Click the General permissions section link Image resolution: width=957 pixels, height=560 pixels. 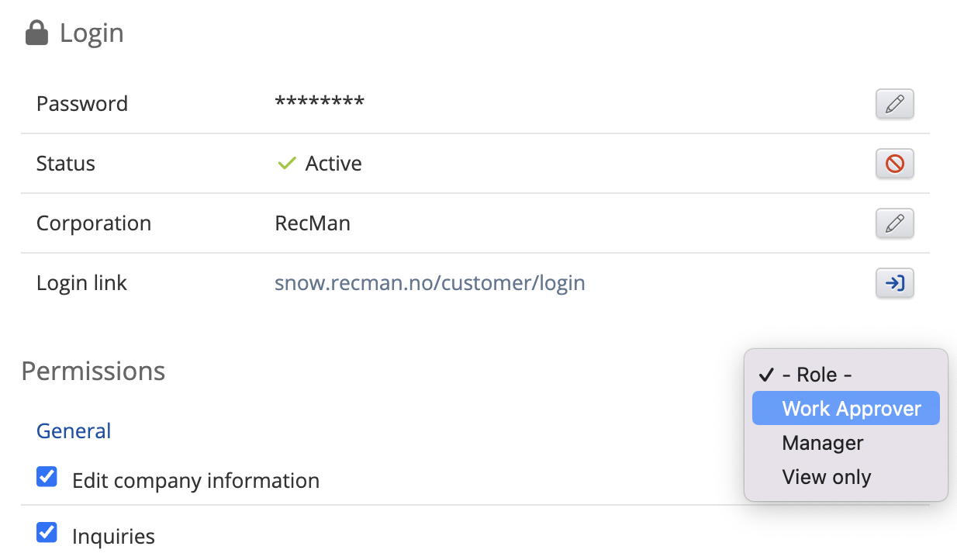(x=74, y=430)
